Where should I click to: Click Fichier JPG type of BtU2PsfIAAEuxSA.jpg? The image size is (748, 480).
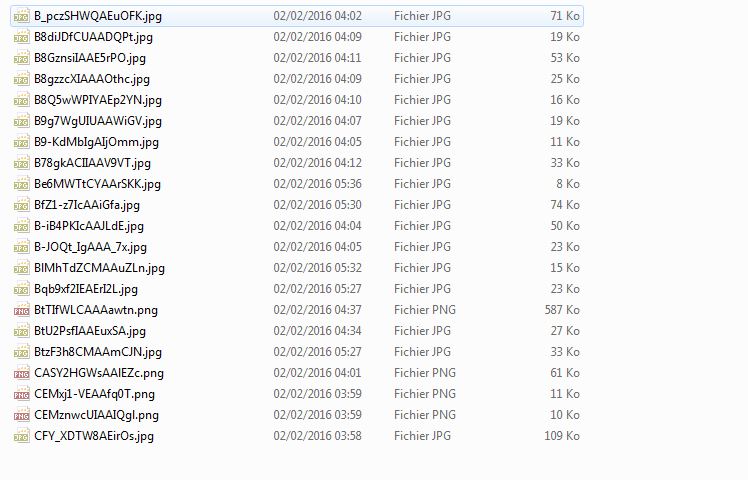[422, 331]
